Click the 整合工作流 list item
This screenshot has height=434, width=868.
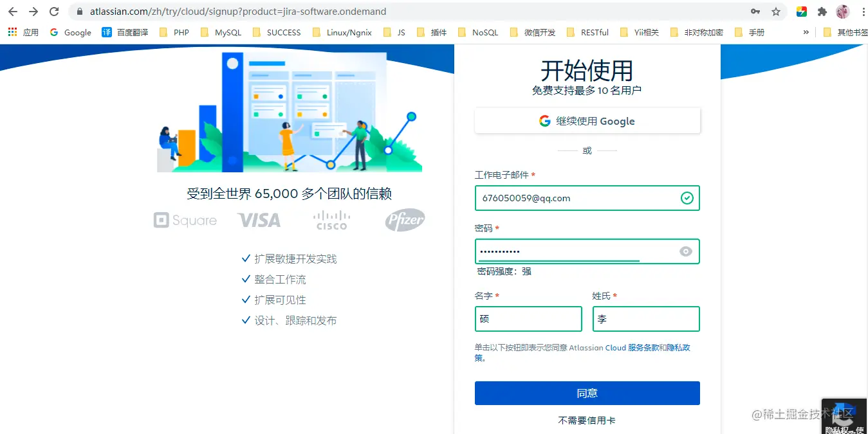280,280
